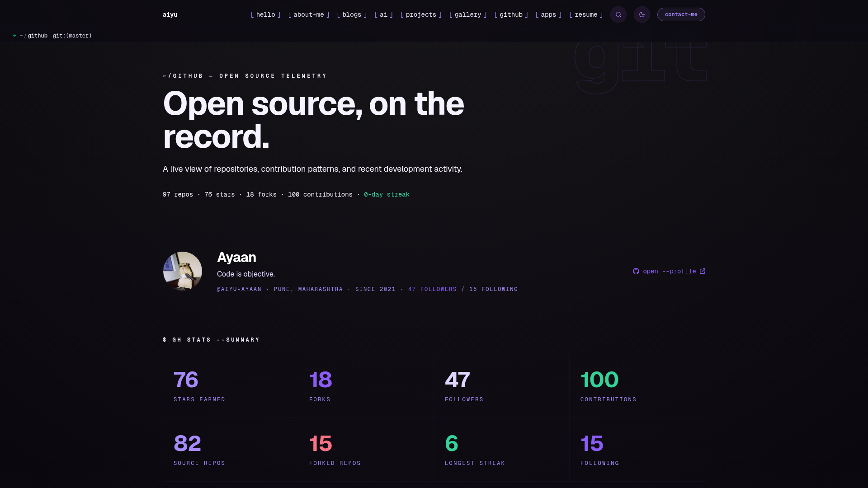
Task: Select the ai nav item
Action: pos(384,14)
